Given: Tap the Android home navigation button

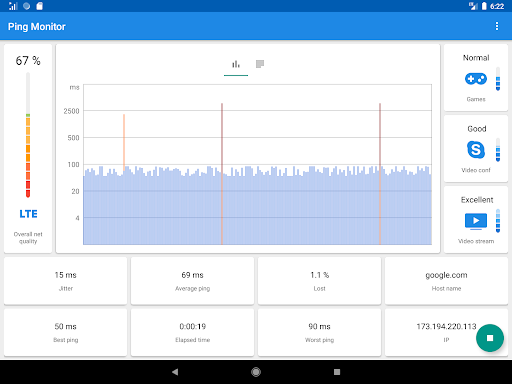Looking at the screenshot, I should click(x=256, y=372).
